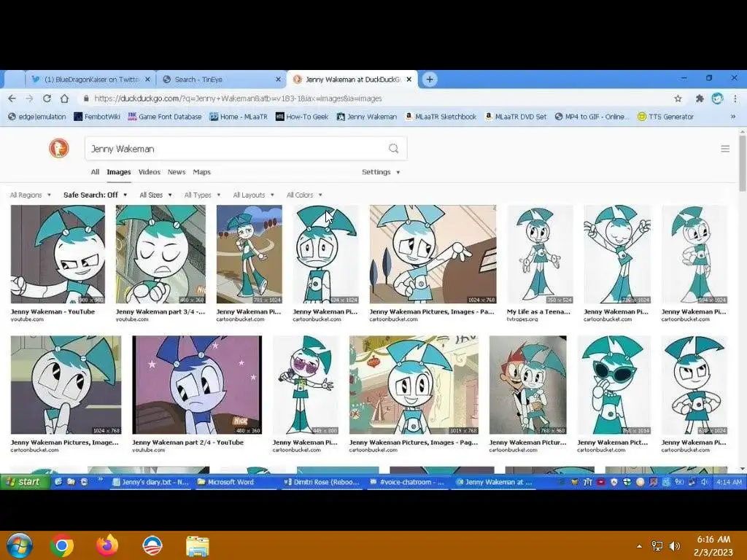This screenshot has height=560, width=747.
Task: Select the Maps search category
Action: [x=201, y=172]
